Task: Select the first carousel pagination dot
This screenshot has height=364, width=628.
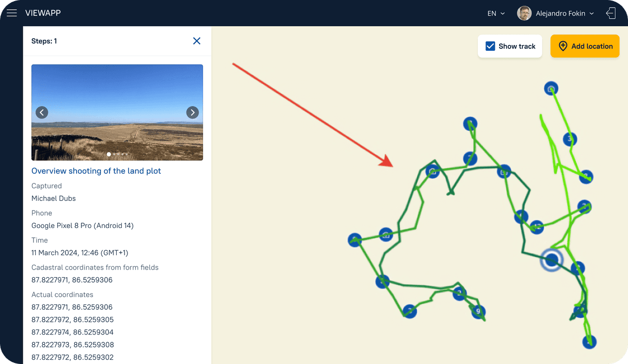Action: (x=109, y=154)
